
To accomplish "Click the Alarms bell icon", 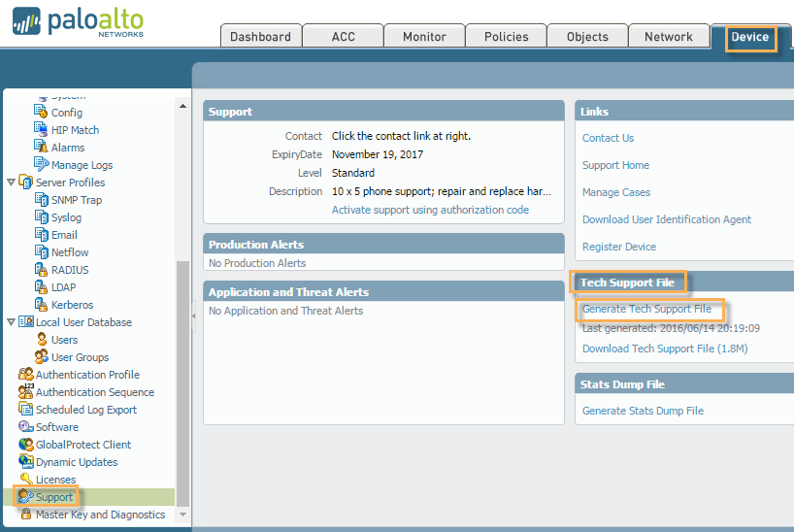I will pyautogui.click(x=41, y=147).
